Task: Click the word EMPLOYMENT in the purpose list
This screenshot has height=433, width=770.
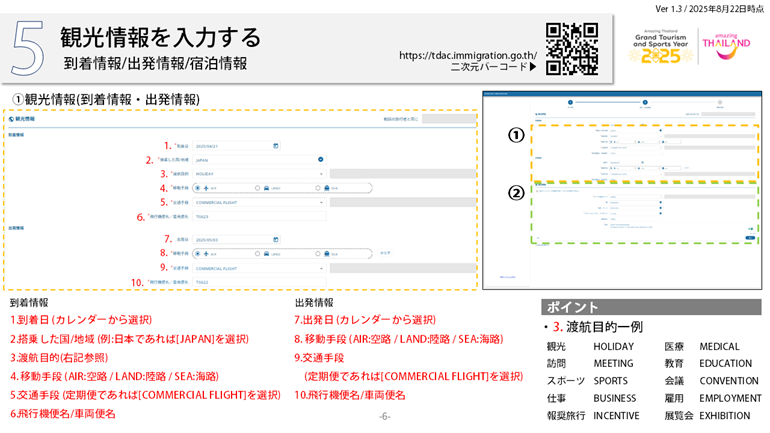Action: (x=730, y=399)
